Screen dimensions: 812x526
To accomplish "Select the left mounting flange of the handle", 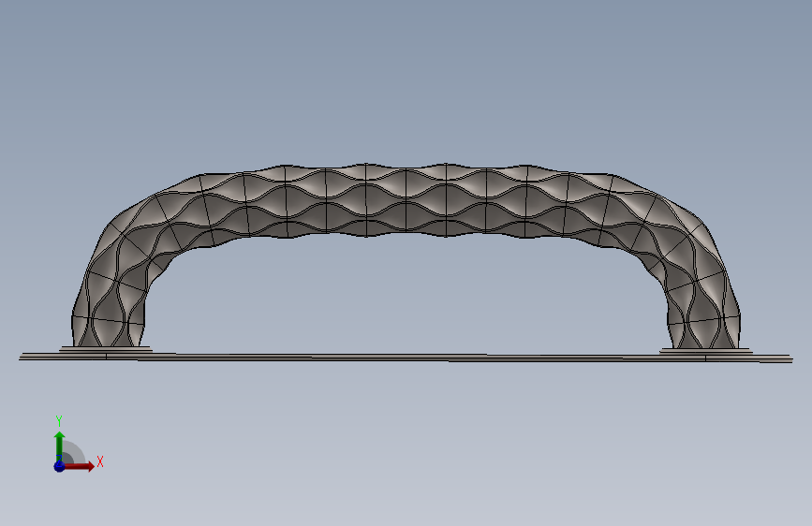I will [x=106, y=349].
